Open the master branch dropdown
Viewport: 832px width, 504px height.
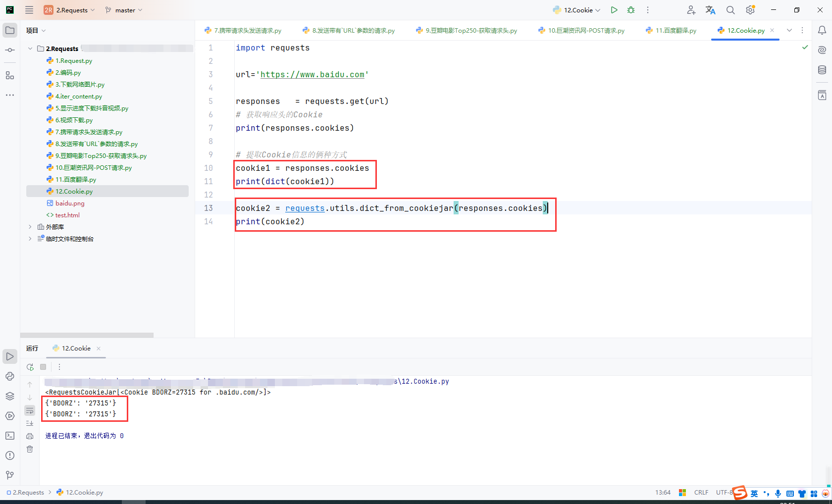click(124, 10)
